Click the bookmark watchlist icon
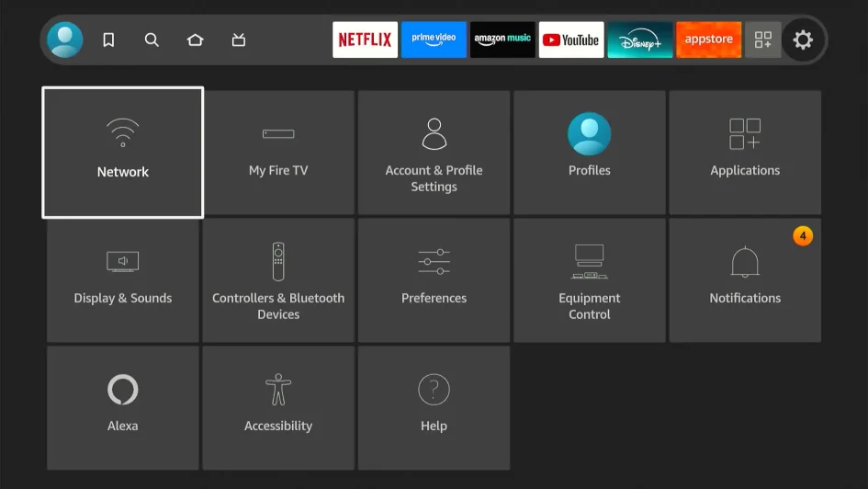Viewport: 868px width, 489px height. [108, 40]
